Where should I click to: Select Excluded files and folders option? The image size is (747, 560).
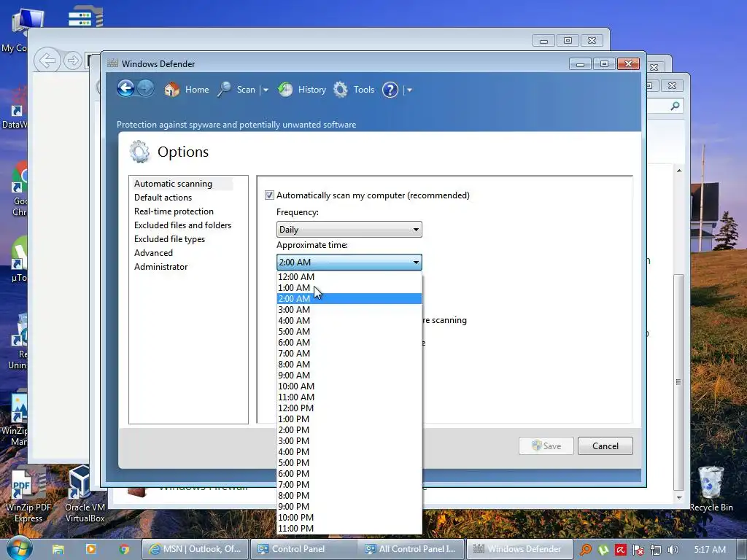(x=182, y=225)
